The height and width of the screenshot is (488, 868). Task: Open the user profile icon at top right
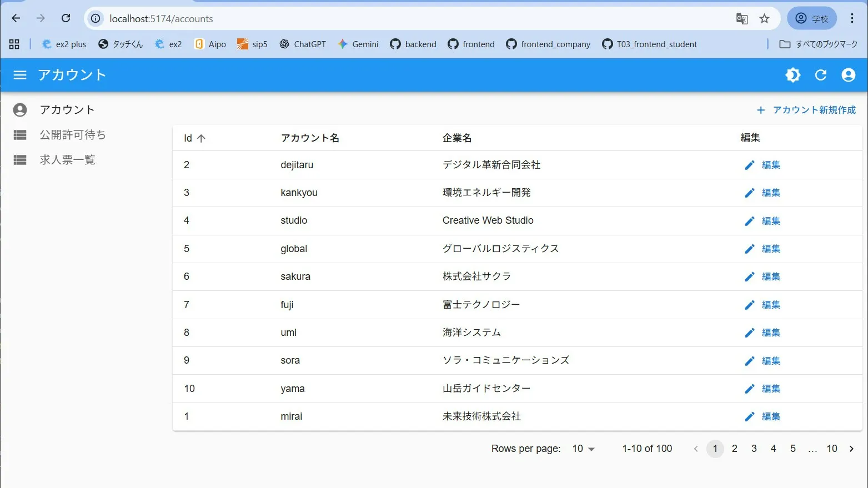(848, 75)
